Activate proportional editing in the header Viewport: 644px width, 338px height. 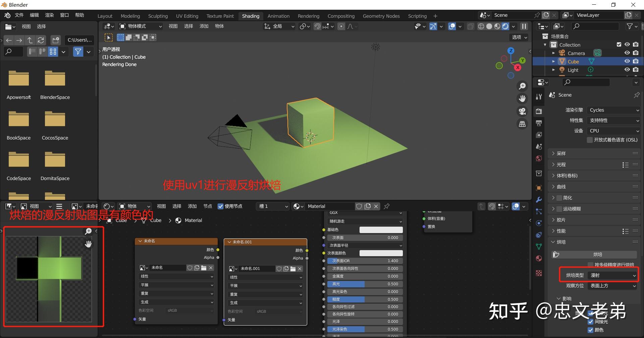click(x=341, y=26)
